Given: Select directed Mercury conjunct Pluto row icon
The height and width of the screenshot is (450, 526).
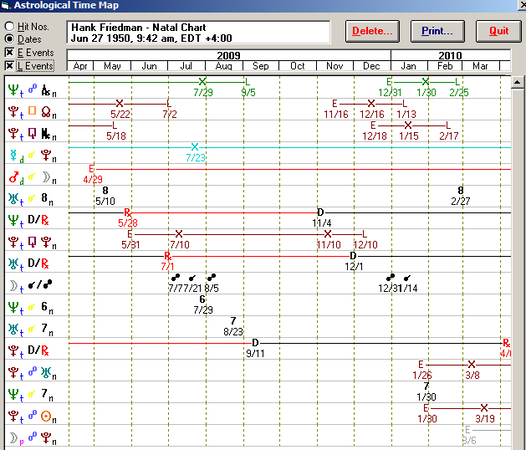Looking at the screenshot, I should [x=32, y=155].
